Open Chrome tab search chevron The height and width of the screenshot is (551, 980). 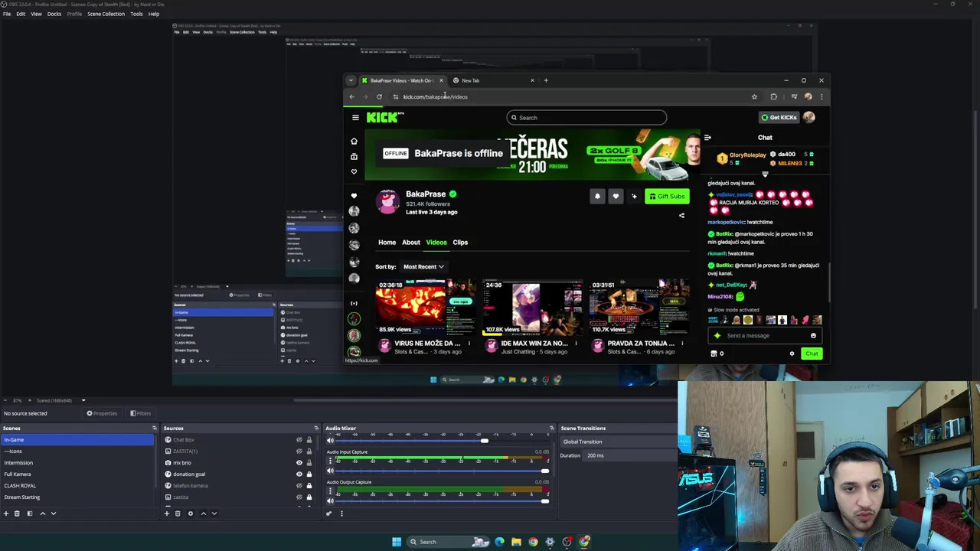351,80
